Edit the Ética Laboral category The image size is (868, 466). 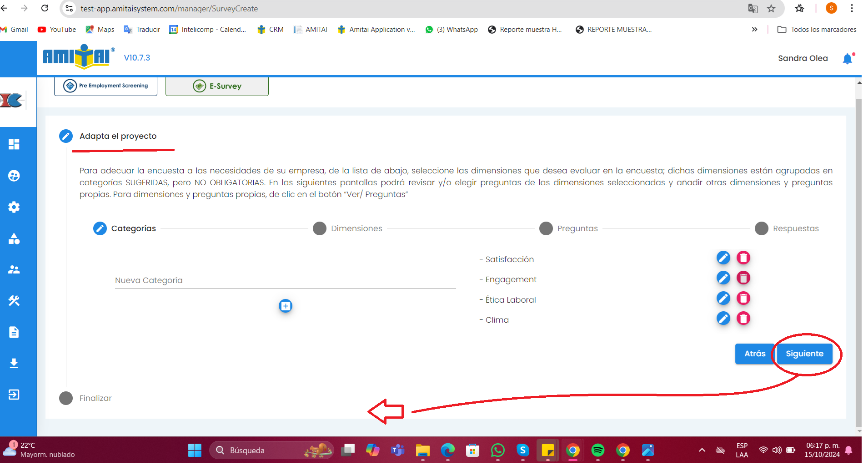click(723, 299)
